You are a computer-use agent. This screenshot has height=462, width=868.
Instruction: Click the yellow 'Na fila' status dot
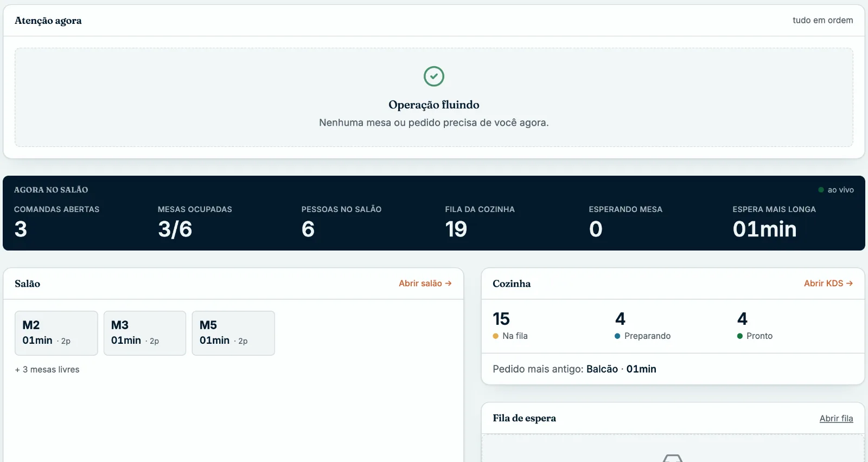[495, 336]
